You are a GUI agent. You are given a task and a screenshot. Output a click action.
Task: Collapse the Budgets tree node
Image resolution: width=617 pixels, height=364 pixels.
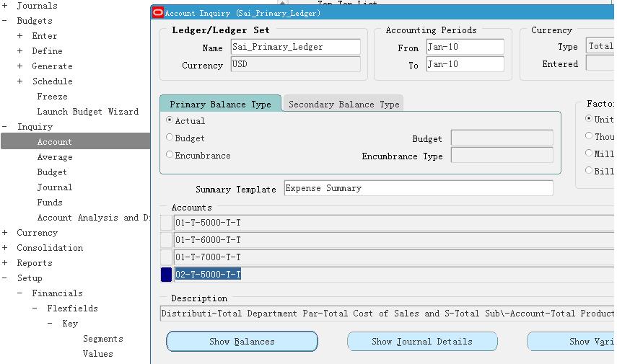click(x=5, y=20)
